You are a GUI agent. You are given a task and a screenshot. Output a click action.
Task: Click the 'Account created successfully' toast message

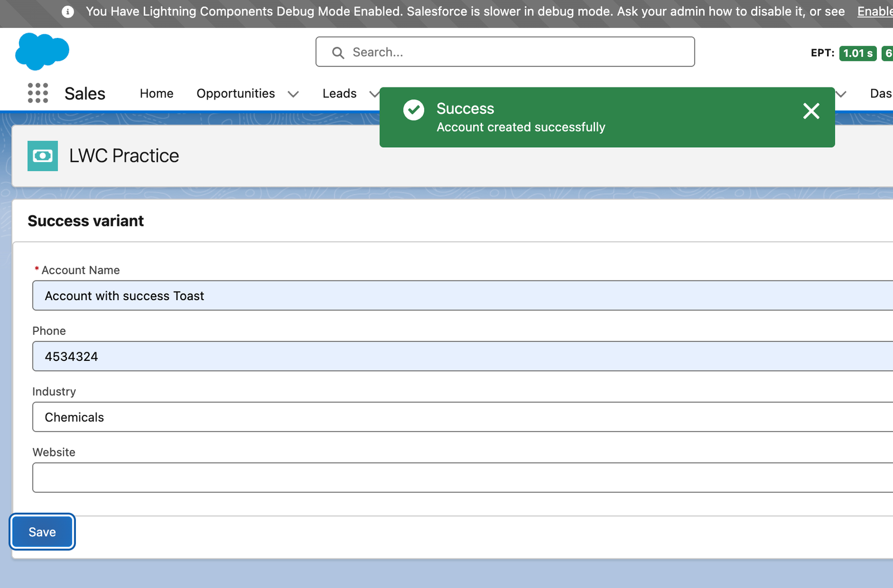(521, 127)
